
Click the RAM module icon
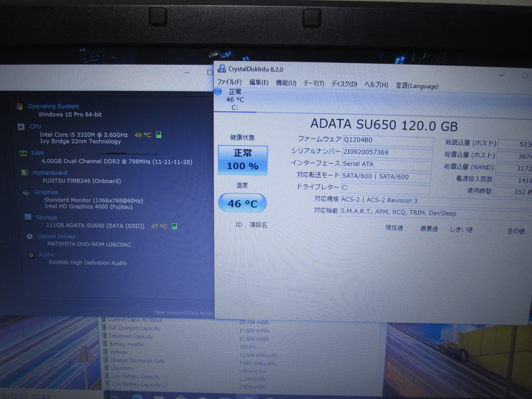[23, 153]
